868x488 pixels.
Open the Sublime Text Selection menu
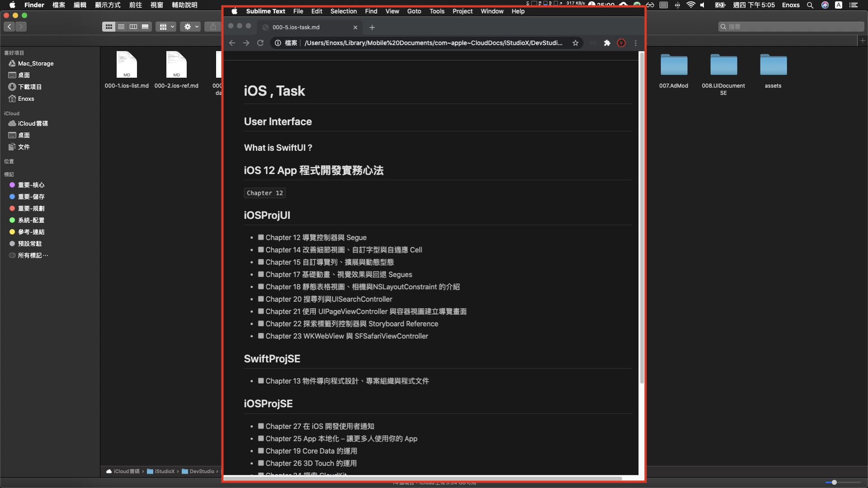point(343,11)
